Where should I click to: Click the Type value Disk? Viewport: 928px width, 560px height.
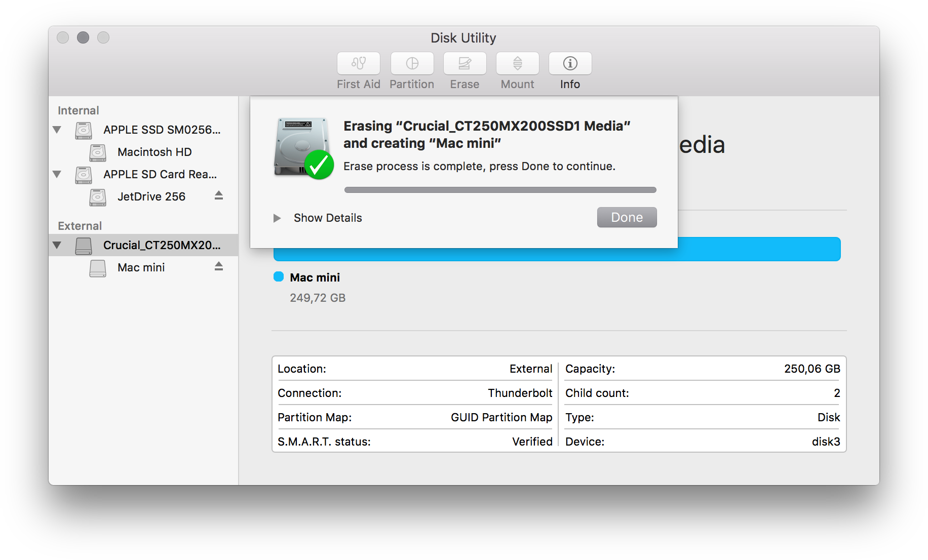click(829, 417)
